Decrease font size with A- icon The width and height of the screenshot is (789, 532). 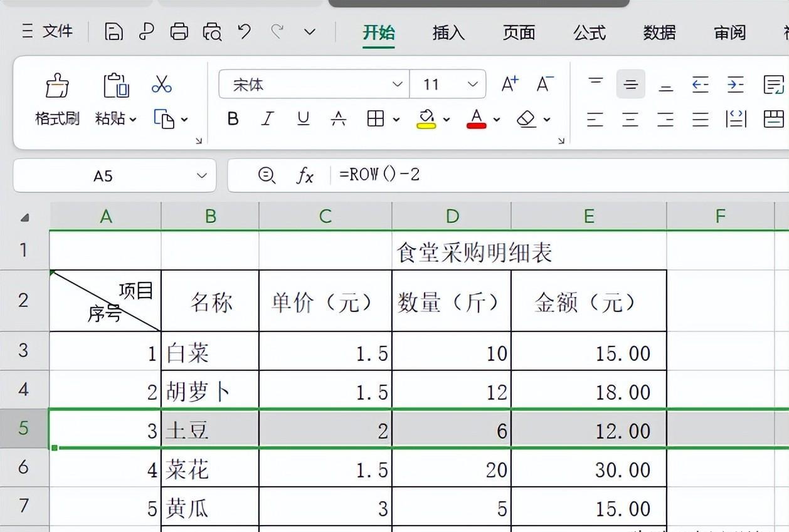point(544,84)
